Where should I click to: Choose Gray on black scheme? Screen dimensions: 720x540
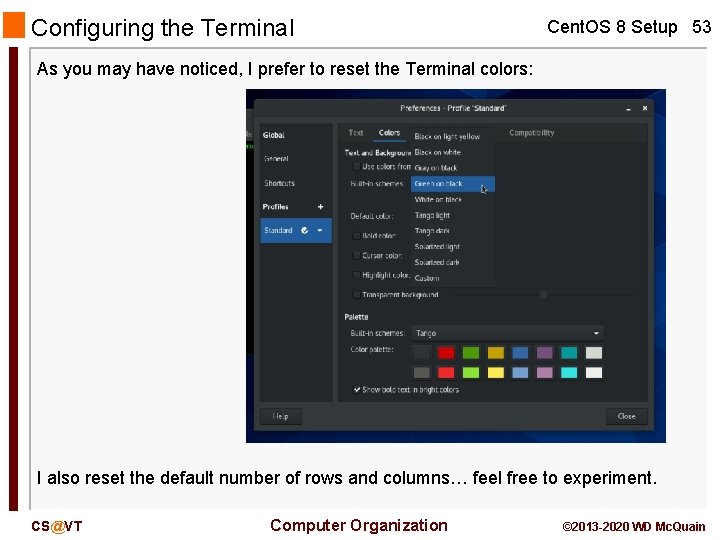click(453, 168)
